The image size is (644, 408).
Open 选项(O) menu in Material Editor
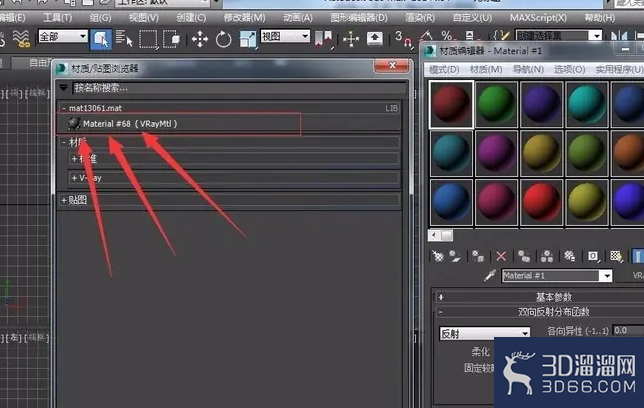(570, 69)
